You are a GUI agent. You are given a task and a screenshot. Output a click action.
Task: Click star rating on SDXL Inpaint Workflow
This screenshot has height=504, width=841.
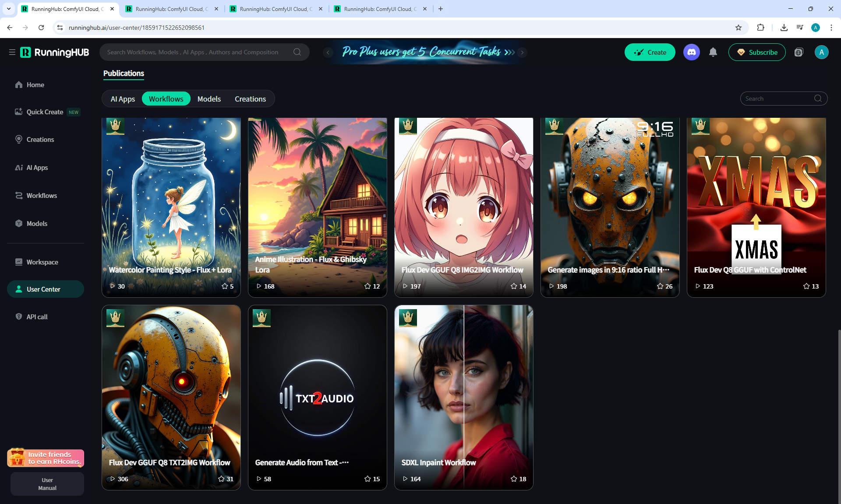(514, 479)
